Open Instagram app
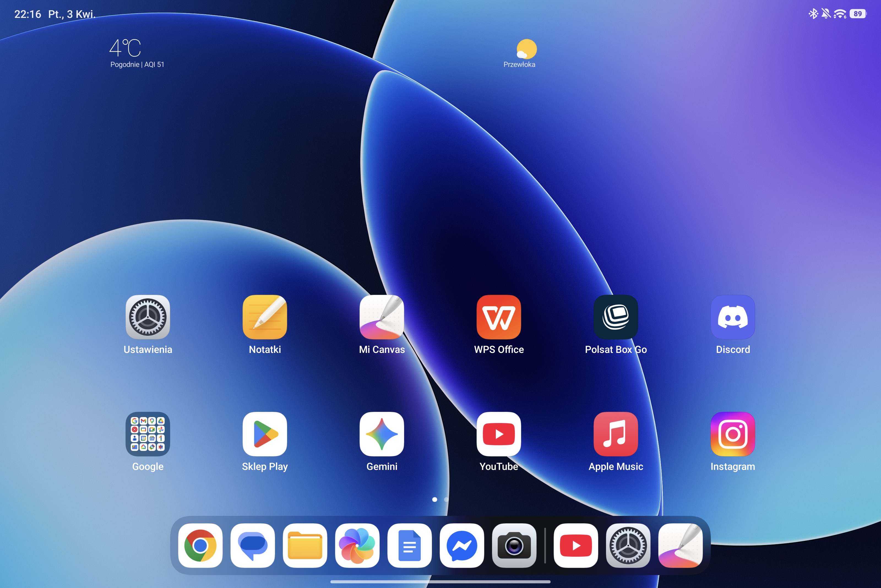This screenshot has height=588, width=881. click(733, 434)
